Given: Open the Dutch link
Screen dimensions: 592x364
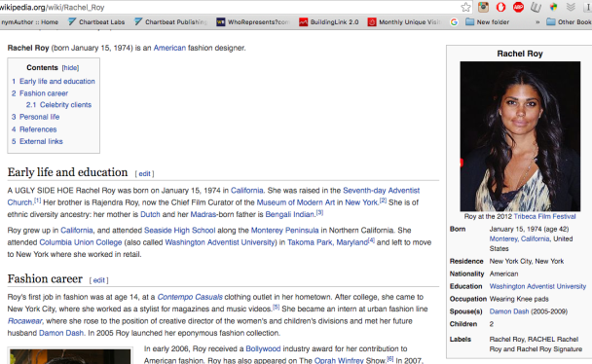Looking at the screenshot, I should (x=150, y=215).
